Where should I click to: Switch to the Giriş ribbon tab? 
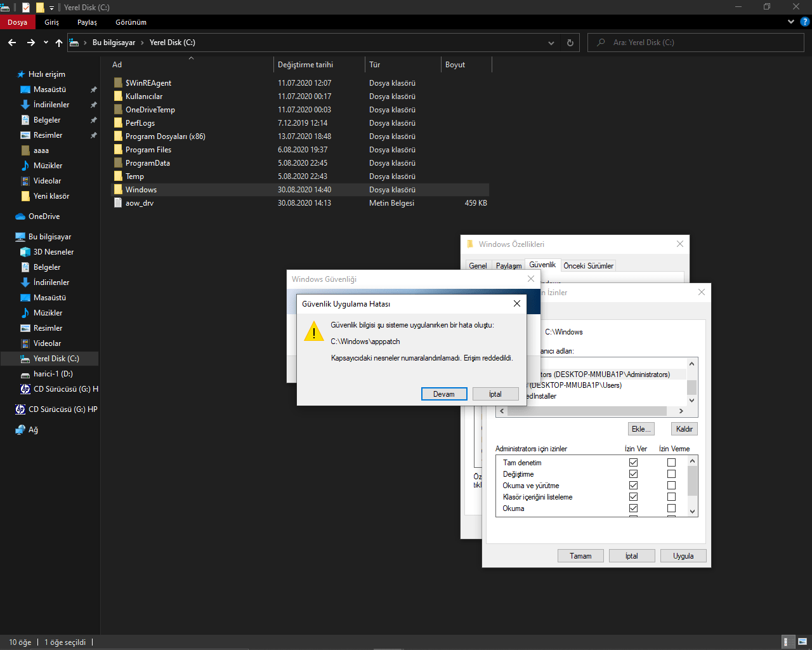[x=52, y=22]
